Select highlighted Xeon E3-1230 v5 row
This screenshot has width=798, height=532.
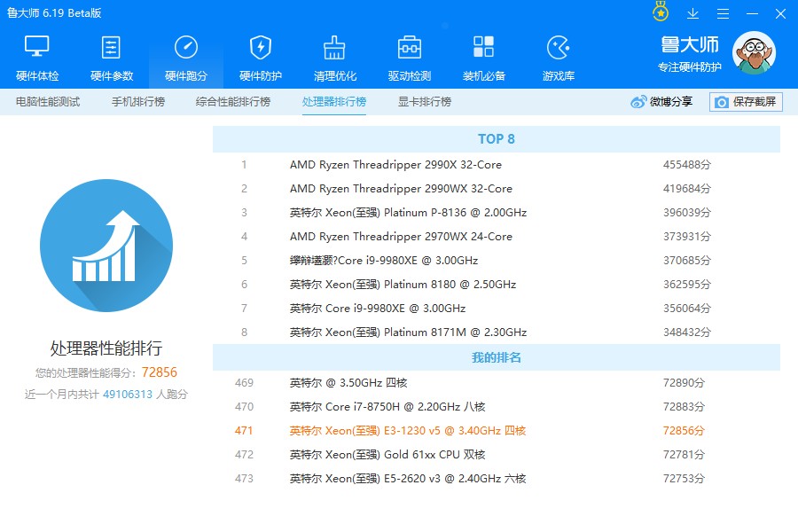coord(497,431)
